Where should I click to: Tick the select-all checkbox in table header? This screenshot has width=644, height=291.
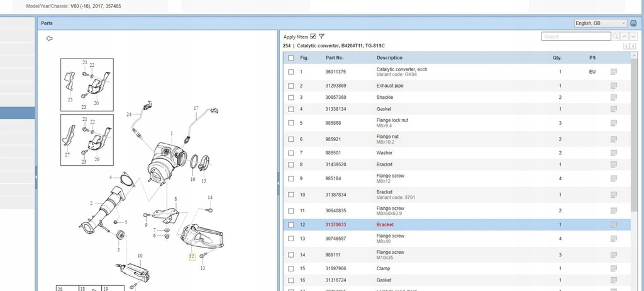(x=291, y=58)
